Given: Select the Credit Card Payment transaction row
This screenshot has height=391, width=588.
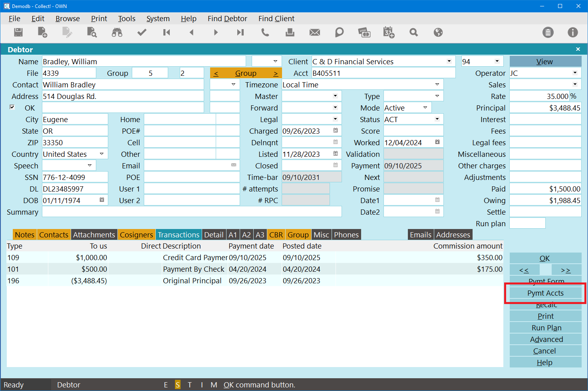Looking at the screenshot, I should point(195,258).
